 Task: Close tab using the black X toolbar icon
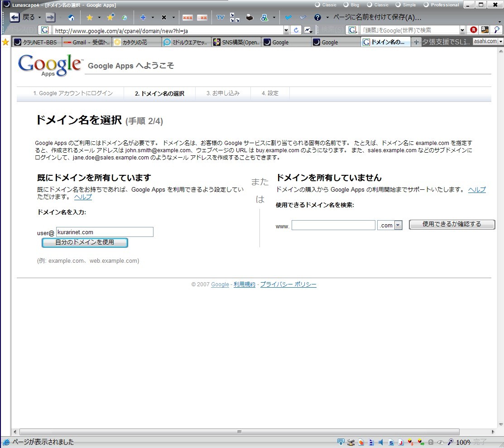coord(164,17)
